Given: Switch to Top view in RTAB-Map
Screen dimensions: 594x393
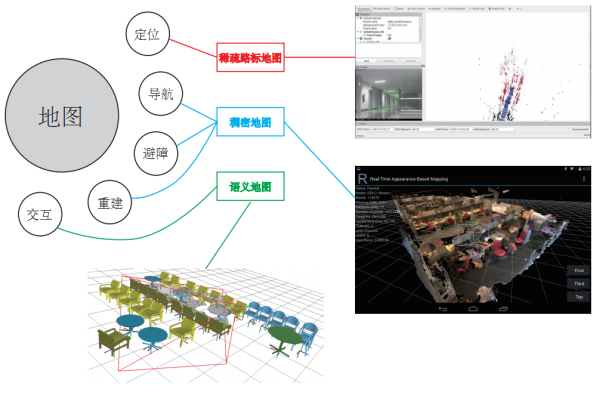Looking at the screenshot, I should pyautogui.click(x=579, y=297).
